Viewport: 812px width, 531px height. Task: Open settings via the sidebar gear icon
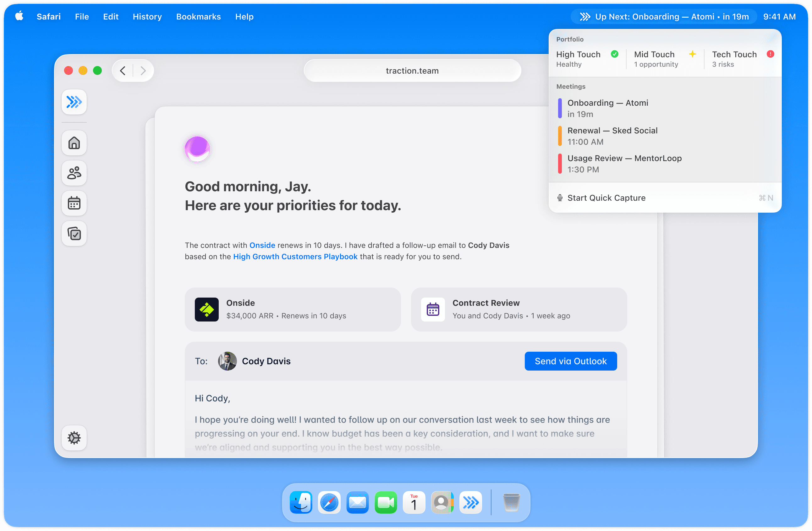point(74,438)
